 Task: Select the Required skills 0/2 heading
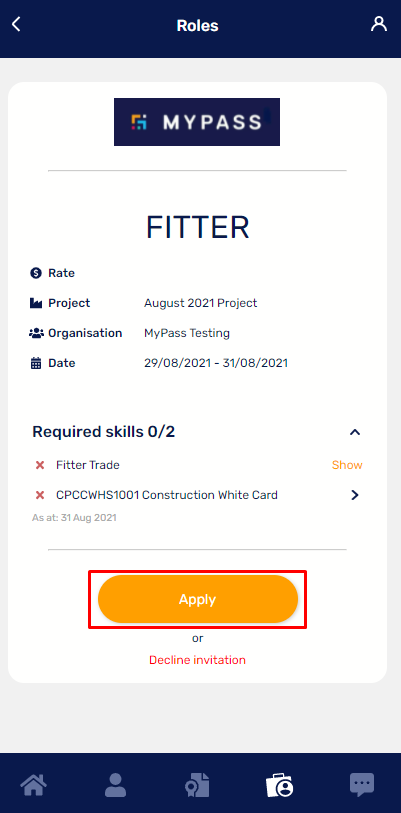pos(104,432)
